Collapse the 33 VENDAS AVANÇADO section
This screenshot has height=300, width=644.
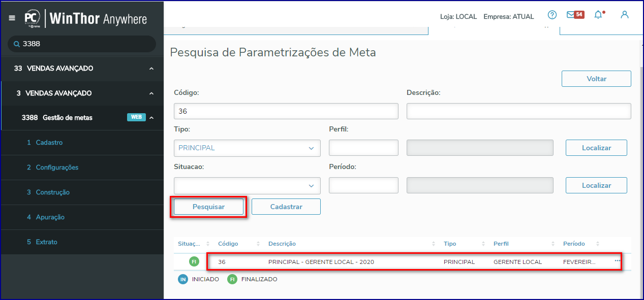click(151, 69)
